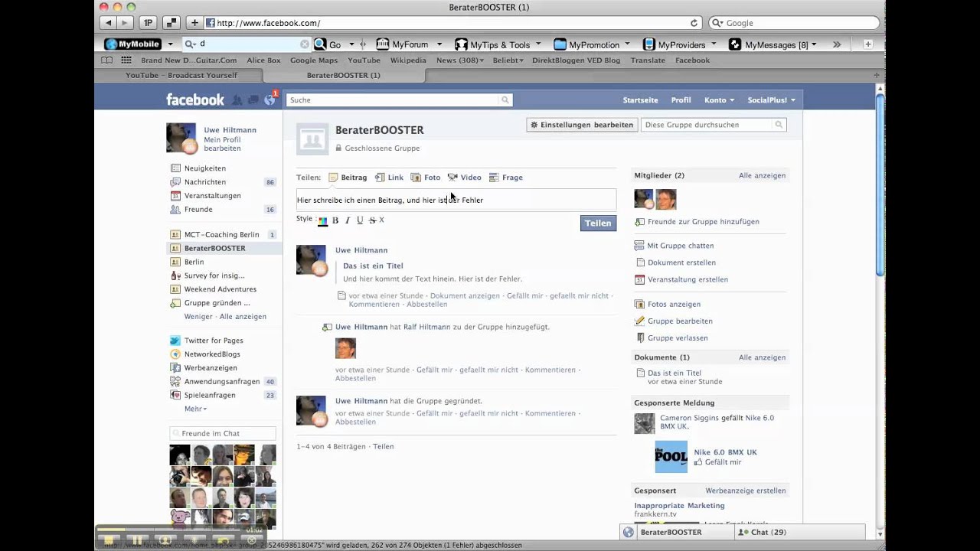
Task: Collapse groups list with Weniger
Action: 198,317
